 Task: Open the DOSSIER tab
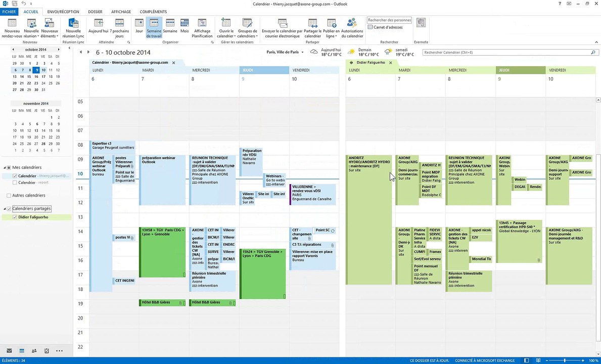click(95, 12)
